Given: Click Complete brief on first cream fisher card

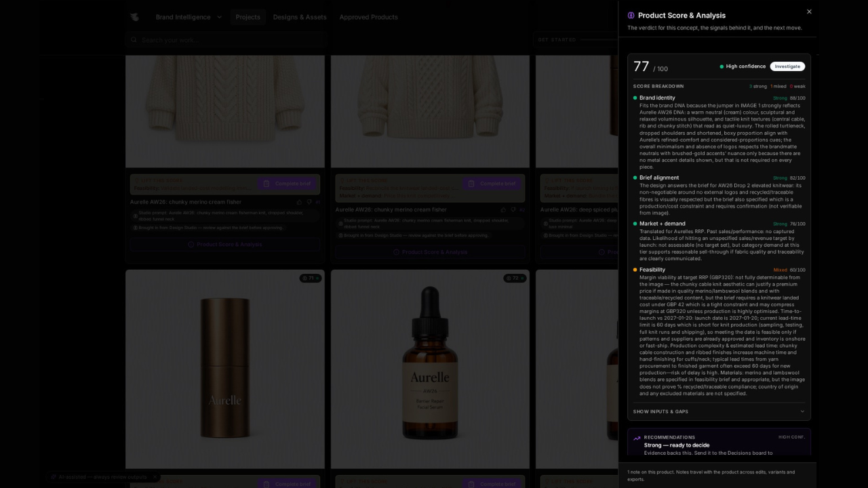Looking at the screenshot, I should click(x=286, y=184).
